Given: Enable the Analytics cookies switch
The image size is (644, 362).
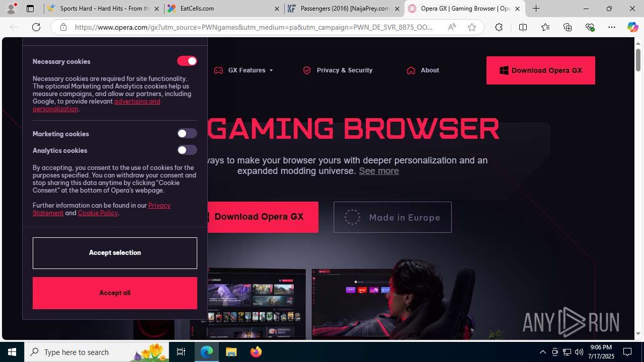Looking at the screenshot, I should click(x=187, y=150).
